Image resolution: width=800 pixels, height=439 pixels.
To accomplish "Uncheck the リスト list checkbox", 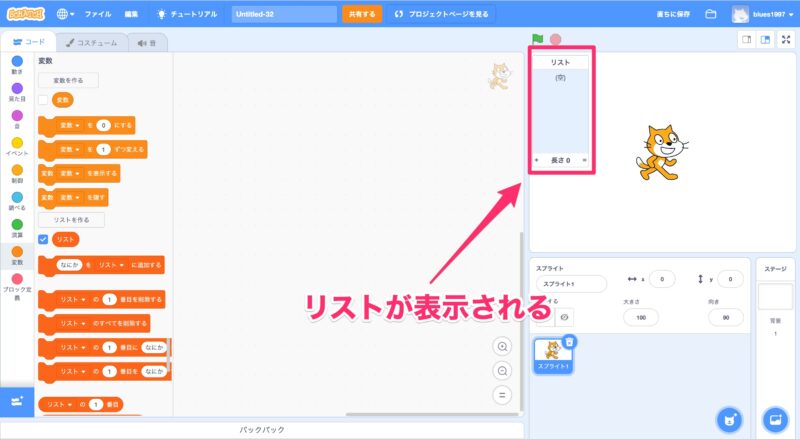I will pos(43,239).
